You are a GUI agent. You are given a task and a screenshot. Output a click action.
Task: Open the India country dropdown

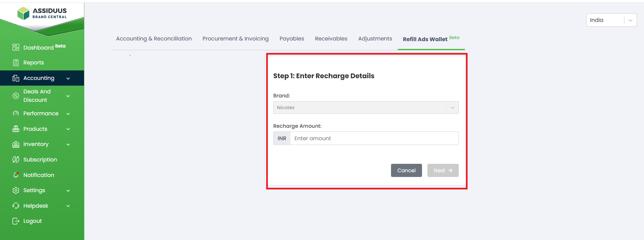point(611,20)
